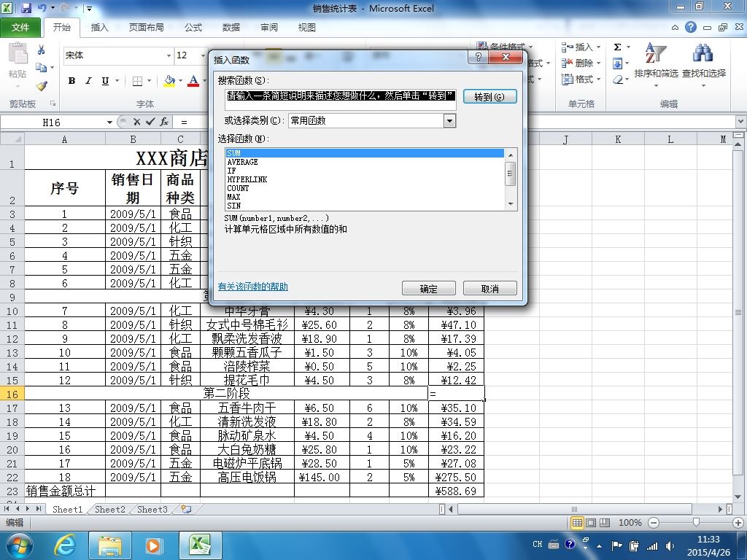Select COUNT in the function list

click(x=364, y=188)
